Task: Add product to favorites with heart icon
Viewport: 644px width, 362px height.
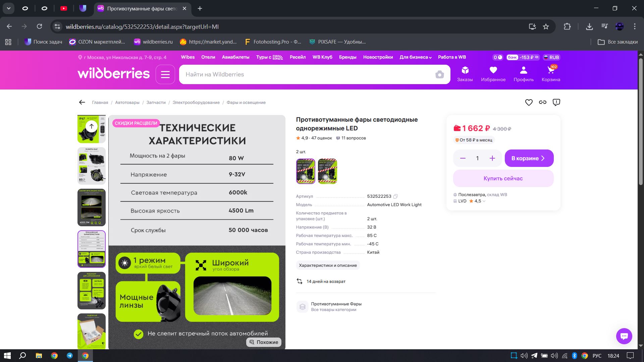Action: [x=529, y=103]
